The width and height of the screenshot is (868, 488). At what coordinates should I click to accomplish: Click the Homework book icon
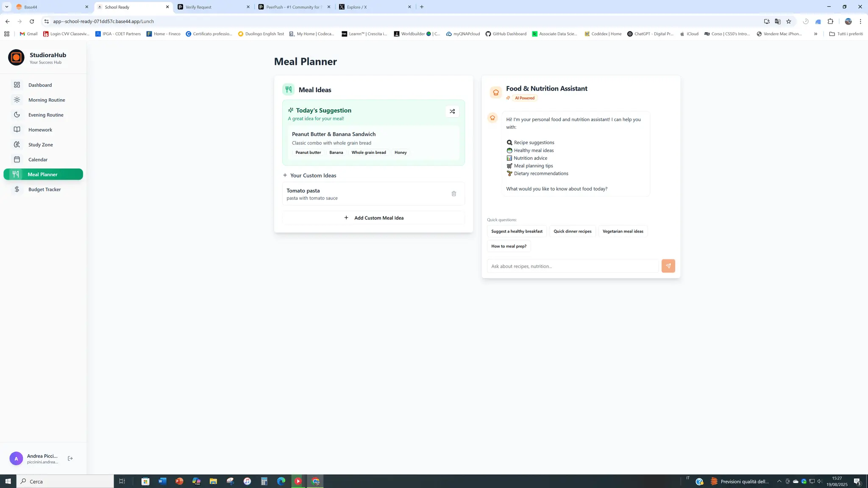click(17, 130)
